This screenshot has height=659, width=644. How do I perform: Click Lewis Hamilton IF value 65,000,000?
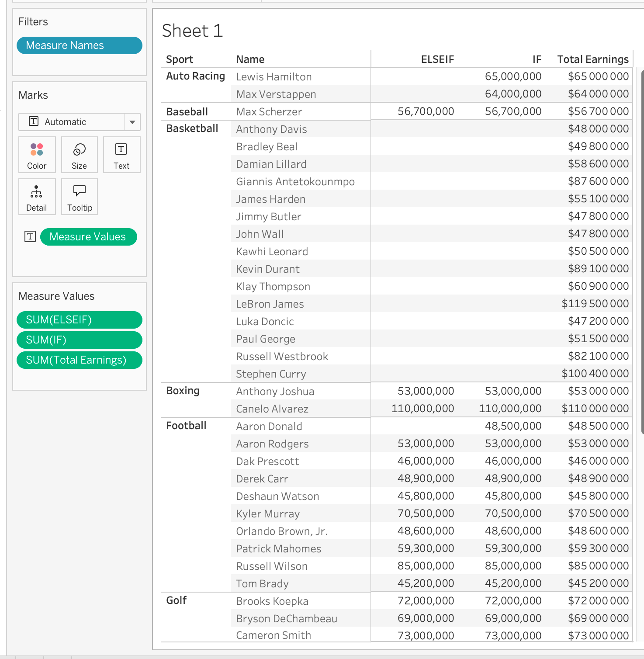[x=513, y=76]
